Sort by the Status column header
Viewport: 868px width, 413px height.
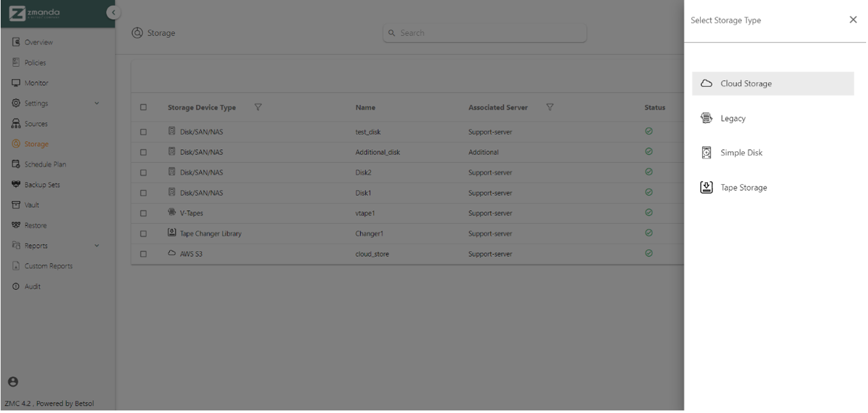[x=654, y=108]
